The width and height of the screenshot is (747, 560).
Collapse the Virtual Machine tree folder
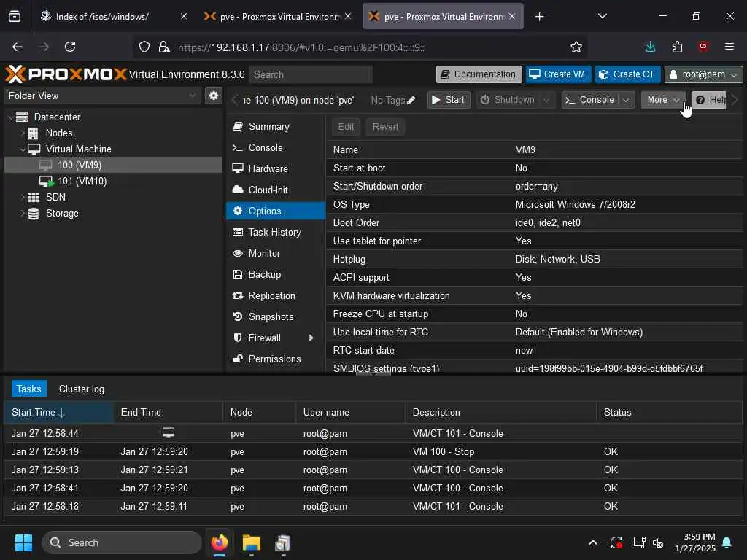[x=23, y=149]
